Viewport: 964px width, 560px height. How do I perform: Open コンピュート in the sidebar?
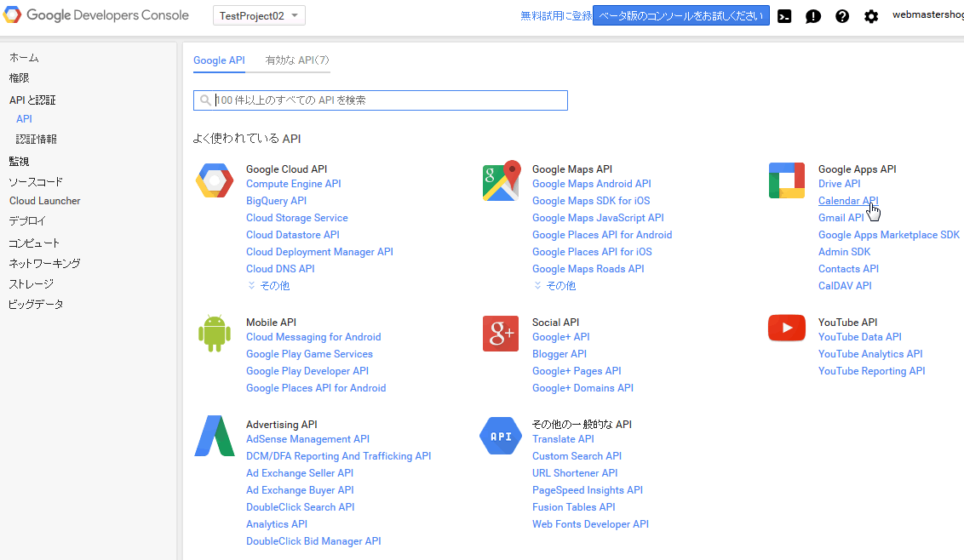pyautogui.click(x=34, y=243)
